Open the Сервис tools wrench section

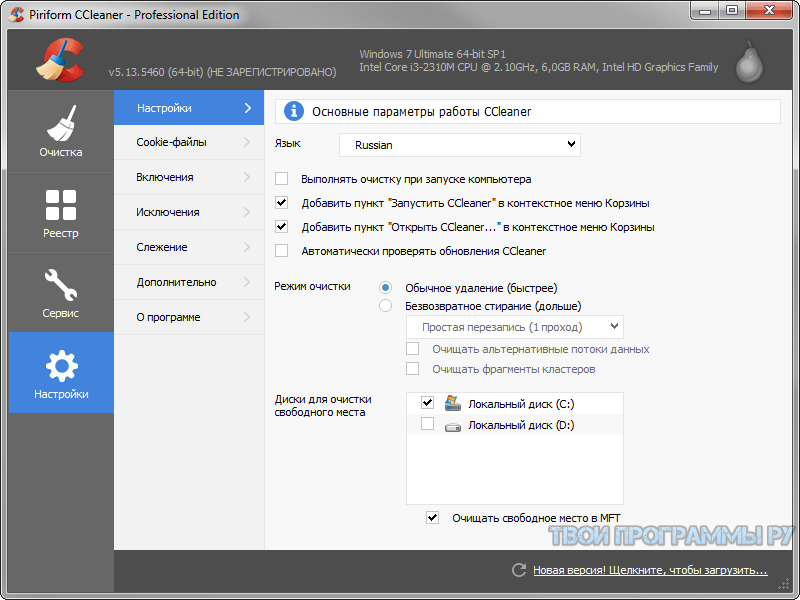pos(61,293)
